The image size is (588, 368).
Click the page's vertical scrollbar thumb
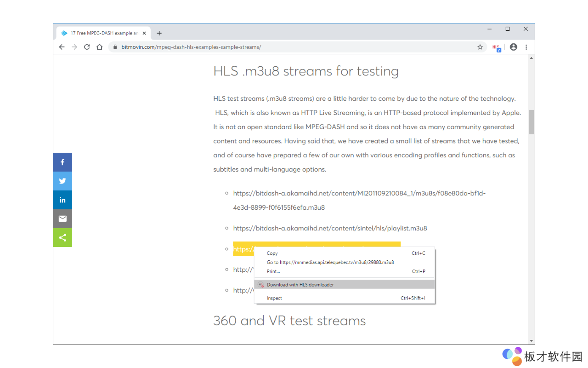531,122
